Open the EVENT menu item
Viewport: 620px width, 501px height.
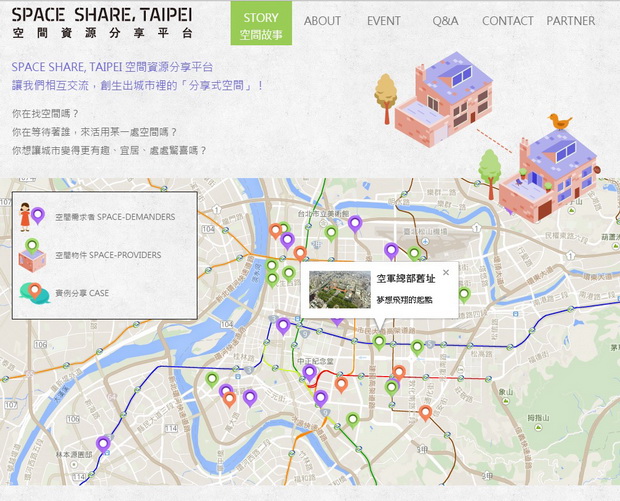(384, 21)
